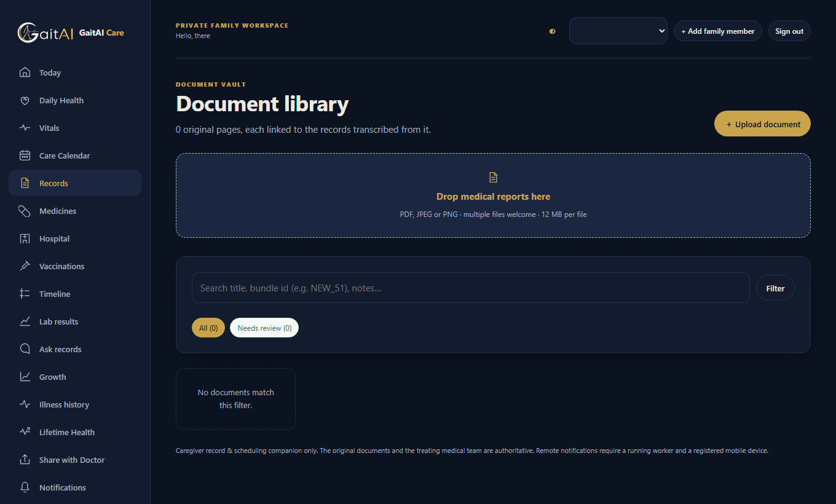
Task: Navigate to Medicines
Action: coord(75,211)
